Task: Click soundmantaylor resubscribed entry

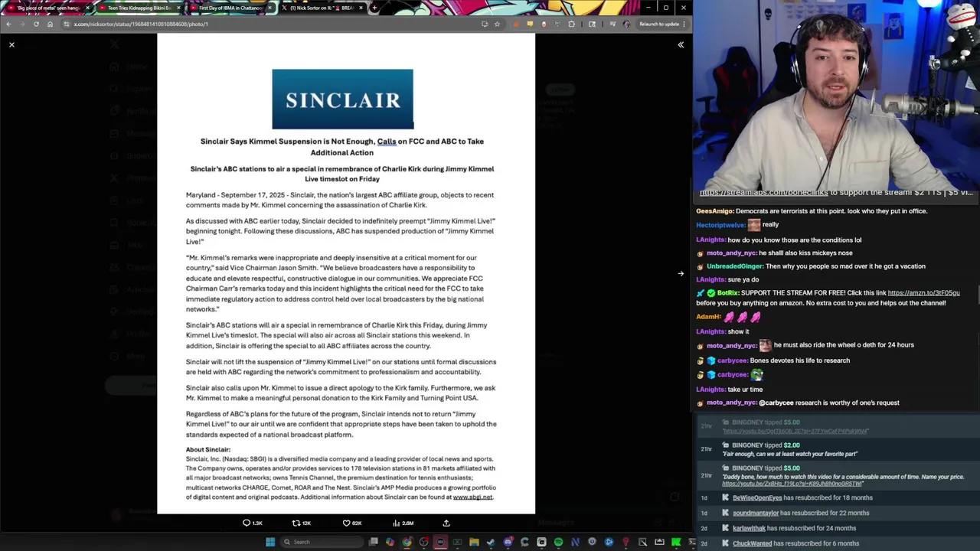Action: coord(838,513)
